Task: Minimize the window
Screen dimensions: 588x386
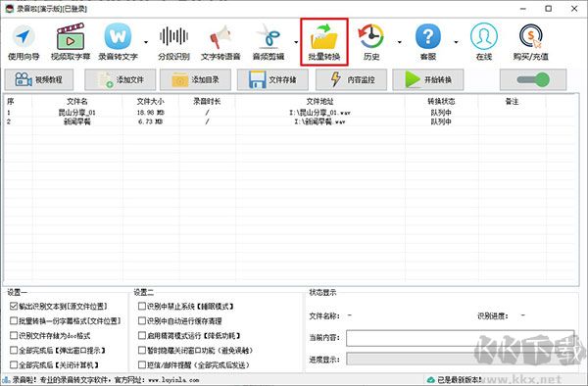Action: (523, 8)
